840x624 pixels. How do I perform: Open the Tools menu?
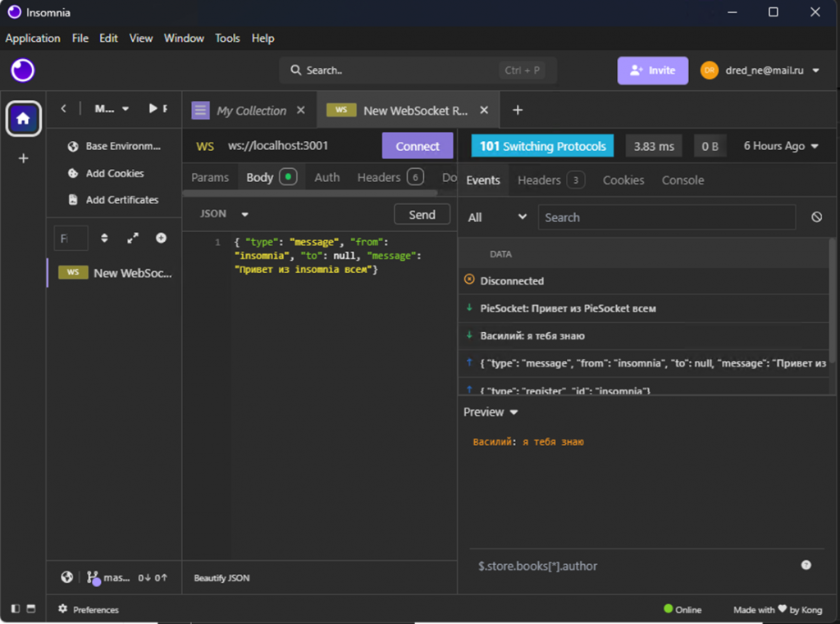(227, 38)
